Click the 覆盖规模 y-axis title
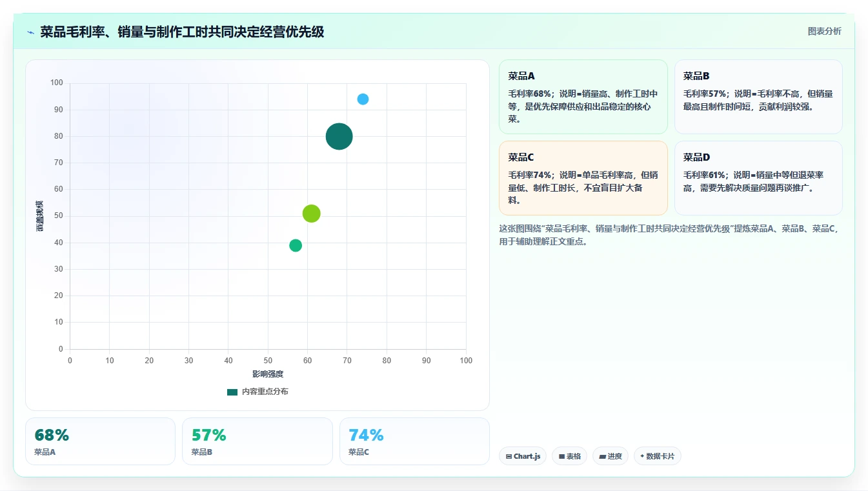The image size is (868, 491). (39, 216)
